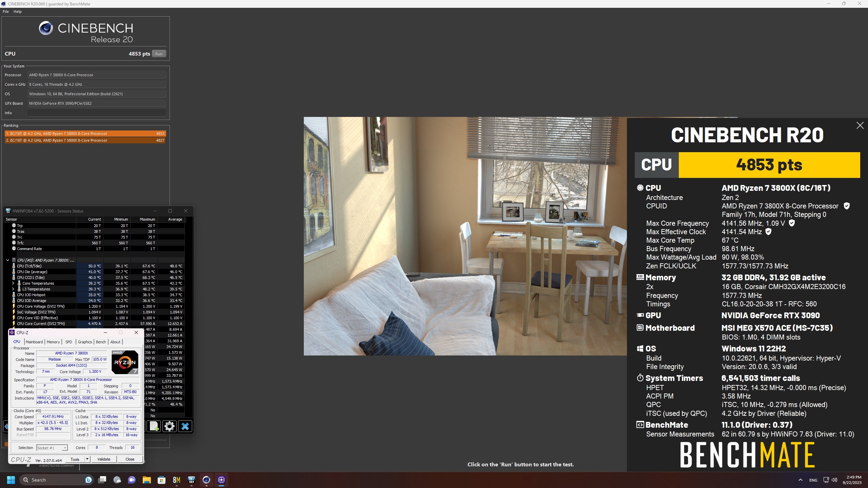Click the Tools button in CPU-Z
This screenshot has width=868, height=488.
(75, 459)
